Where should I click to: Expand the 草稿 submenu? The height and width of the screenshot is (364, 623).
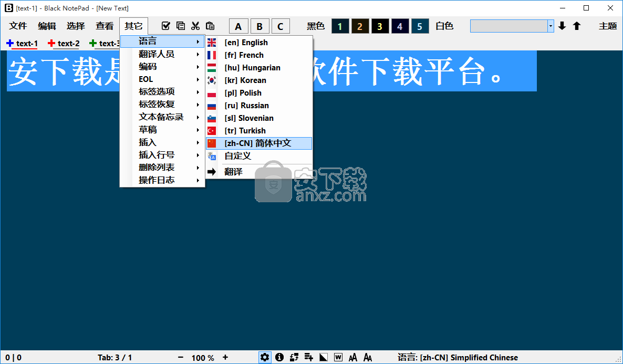click(x=162, y=130)
